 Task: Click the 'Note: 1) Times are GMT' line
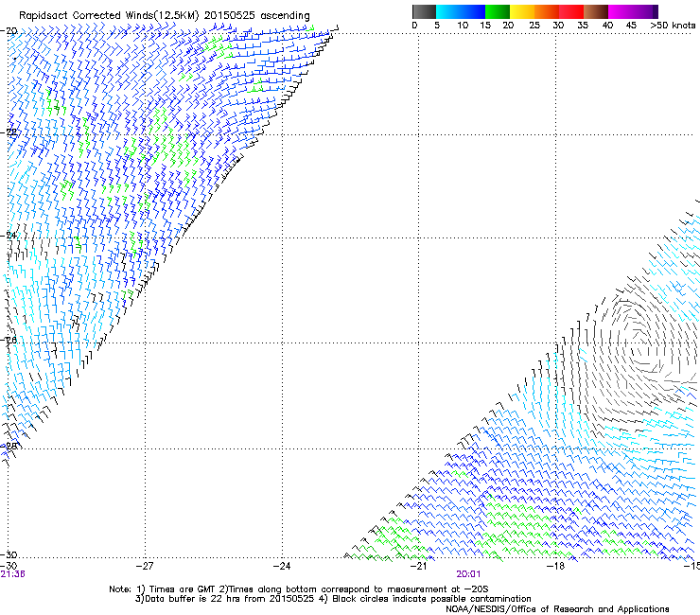(299, 589)
